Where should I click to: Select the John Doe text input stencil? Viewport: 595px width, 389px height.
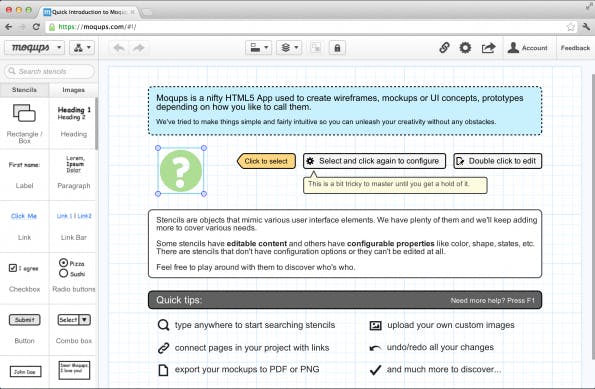[25, 372]
